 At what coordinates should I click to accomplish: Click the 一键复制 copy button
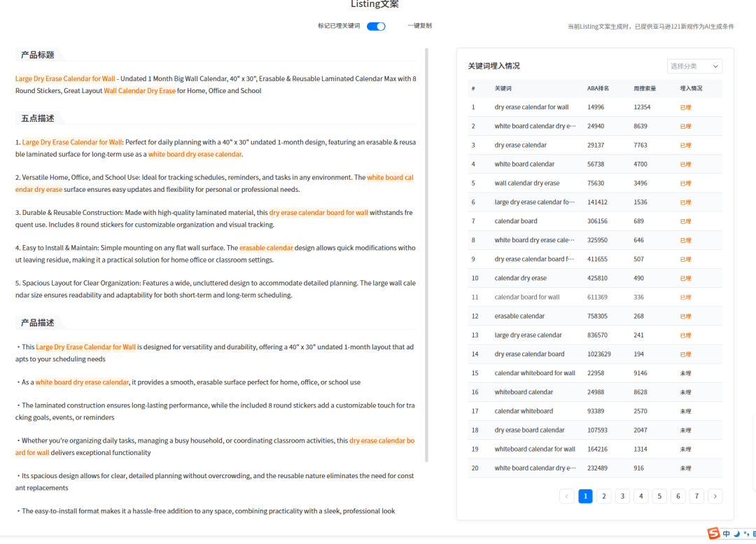[x=419, y=25]
